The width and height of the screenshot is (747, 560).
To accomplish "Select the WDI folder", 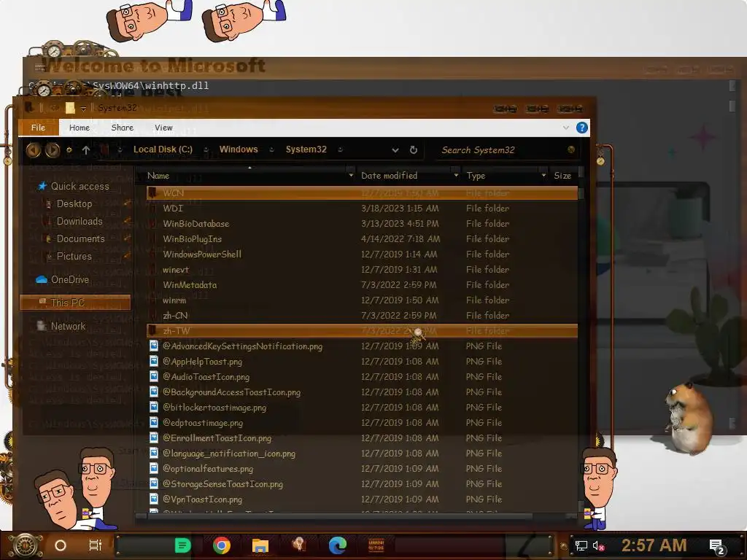I will tap(172, 208).
